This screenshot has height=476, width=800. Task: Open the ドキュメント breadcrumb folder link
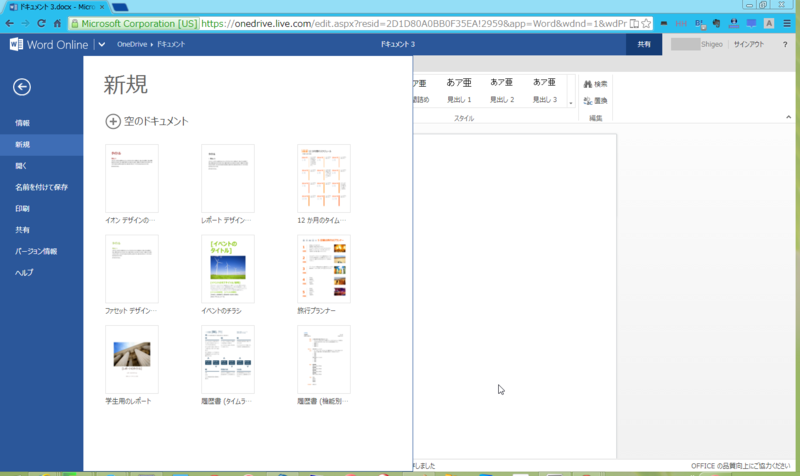pyautogui.click(x=170, y=44)
